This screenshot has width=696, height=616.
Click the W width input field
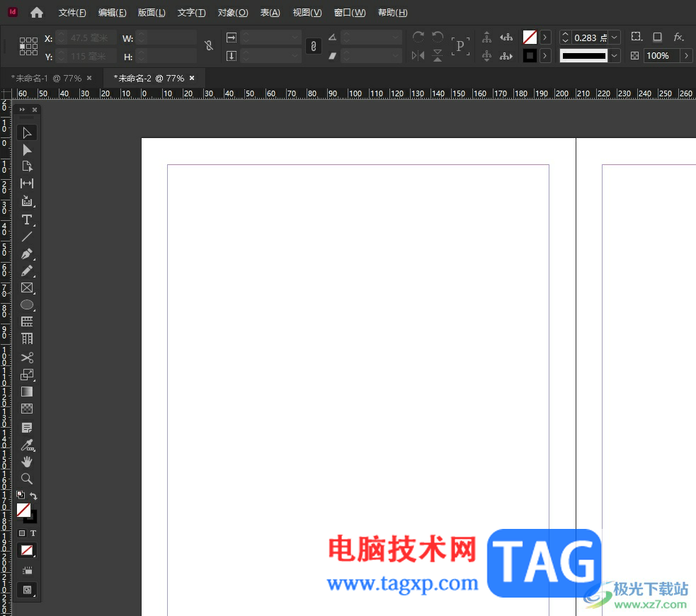[x=172, y=38]
